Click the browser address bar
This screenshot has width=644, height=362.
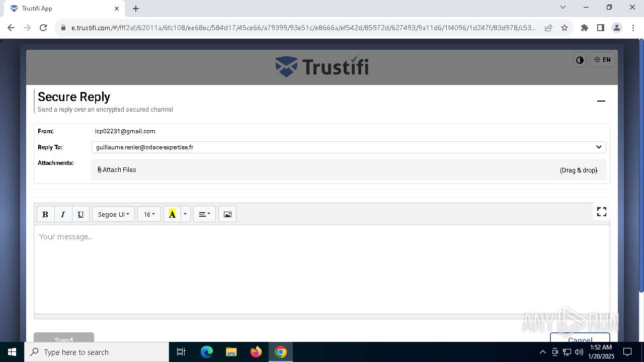(x=303, y=28)
